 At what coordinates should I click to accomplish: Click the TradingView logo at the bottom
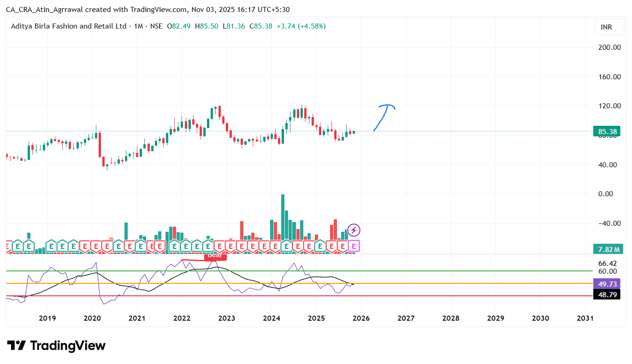pyautogui.click(x=56, y=346)
